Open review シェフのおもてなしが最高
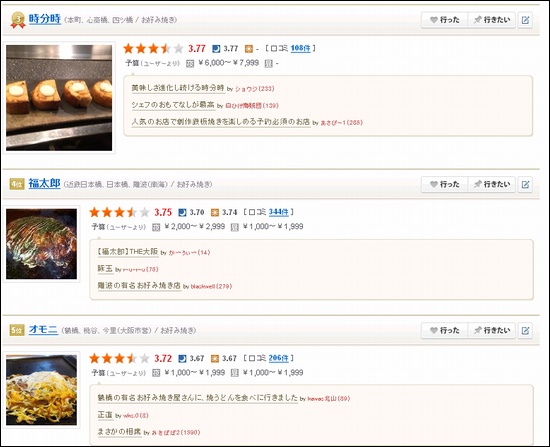This screenshot has height=447, width=550. [173, 105]
